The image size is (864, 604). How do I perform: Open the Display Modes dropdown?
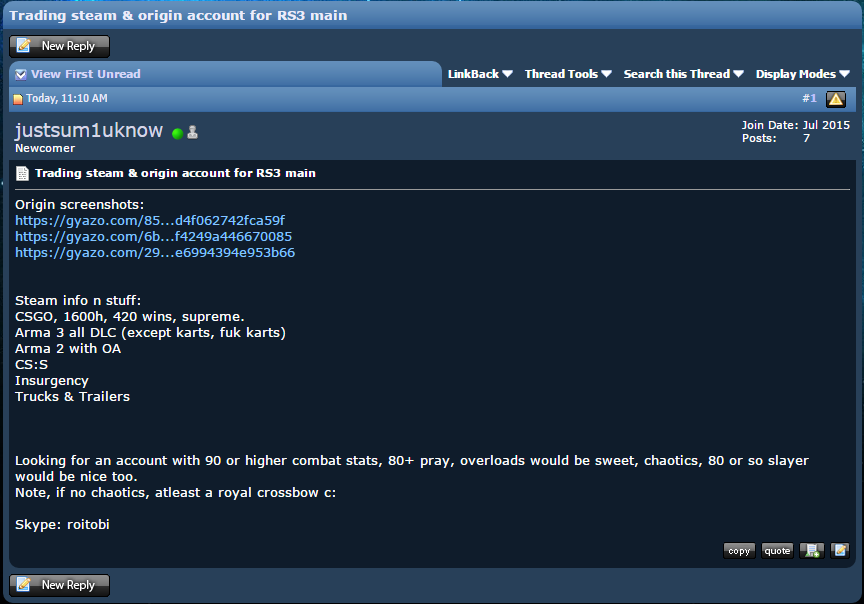click(x=802, y=74)
